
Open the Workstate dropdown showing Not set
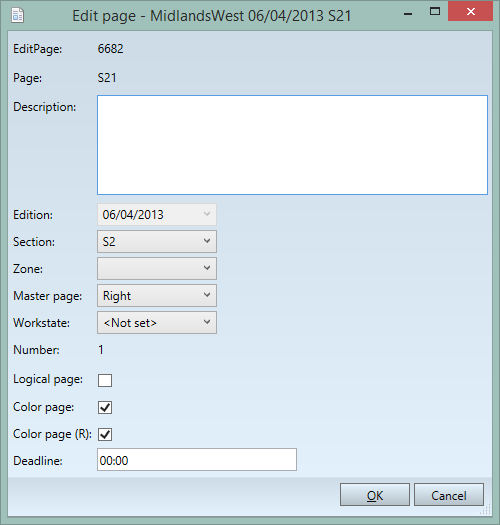157,322
